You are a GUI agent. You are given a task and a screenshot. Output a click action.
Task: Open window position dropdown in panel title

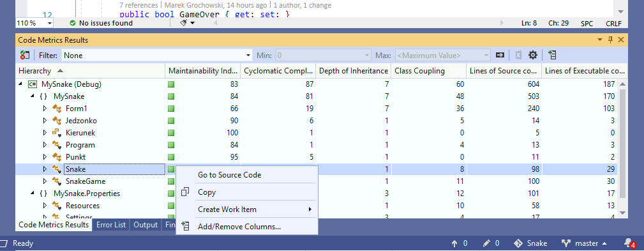pos(600,40)
